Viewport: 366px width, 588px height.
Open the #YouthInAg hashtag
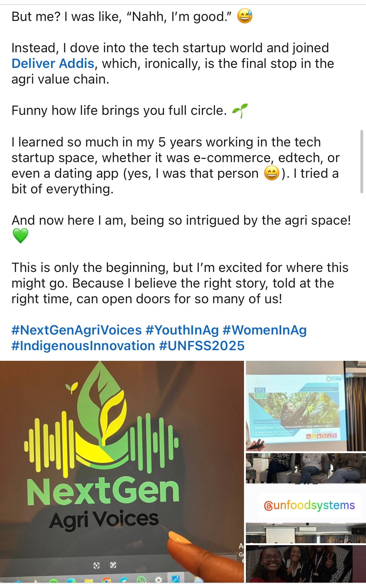pyautogui.click(x=182, y=330)
